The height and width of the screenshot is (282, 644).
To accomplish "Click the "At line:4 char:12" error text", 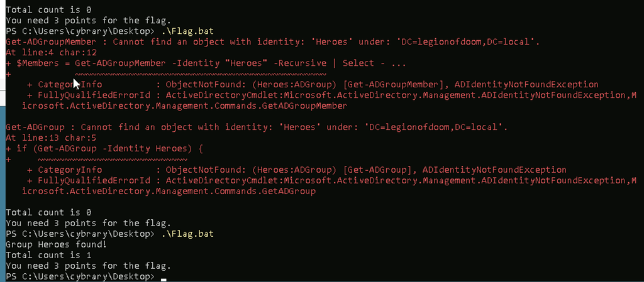I will (48, 52).
